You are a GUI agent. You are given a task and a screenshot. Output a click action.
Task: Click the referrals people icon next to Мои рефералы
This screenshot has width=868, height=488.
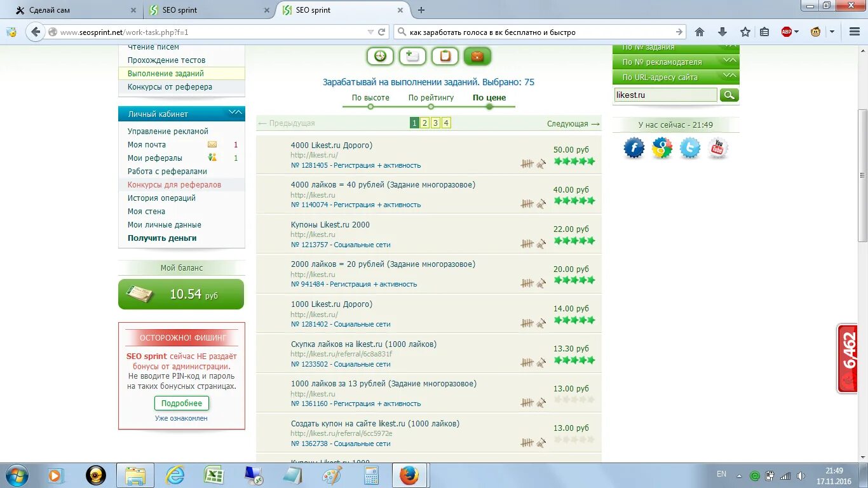[212, 158]
